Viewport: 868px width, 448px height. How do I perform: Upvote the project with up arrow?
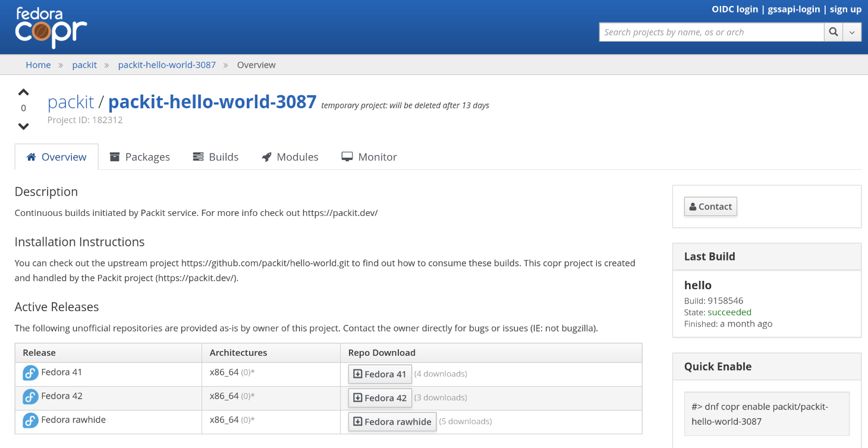[x=23, y=92]
